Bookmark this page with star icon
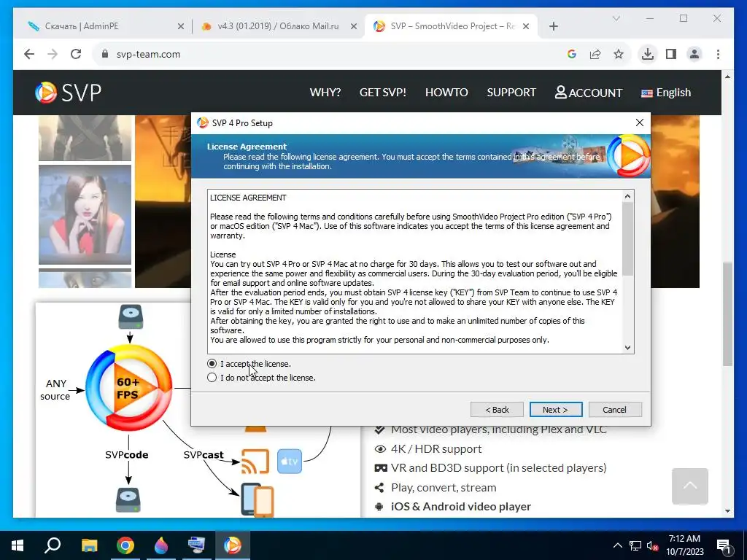Image resolution: width=747 pixels, height=560 pixels. 619,54
